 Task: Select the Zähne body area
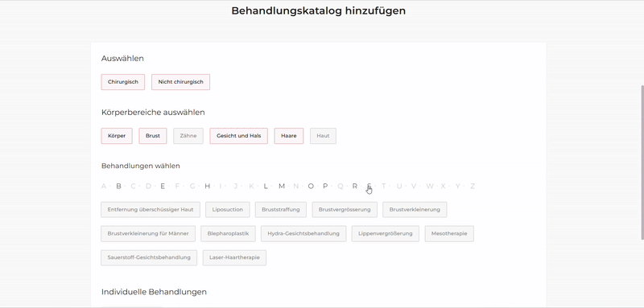(188, 136)
